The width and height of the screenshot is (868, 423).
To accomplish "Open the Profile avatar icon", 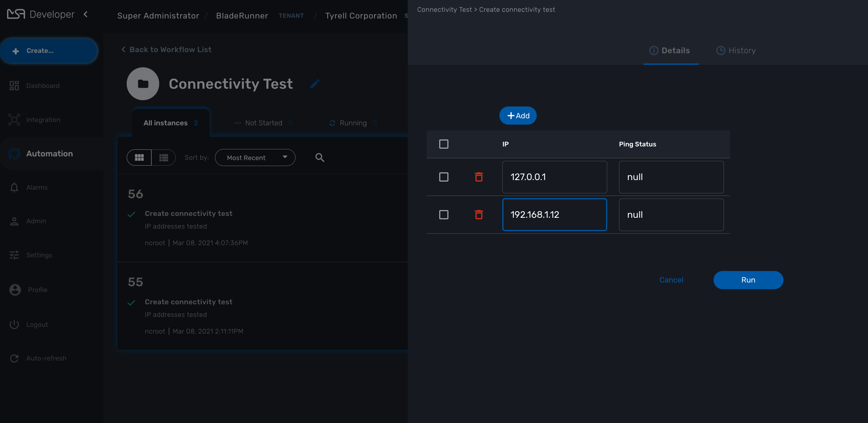I will (x=15, y=290).
